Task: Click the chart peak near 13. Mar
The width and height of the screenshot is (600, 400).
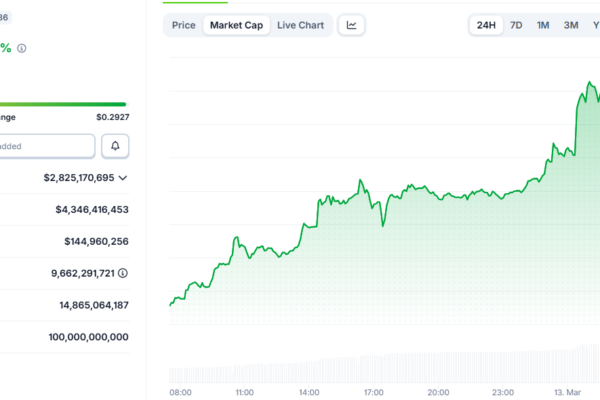Action: 585,87
